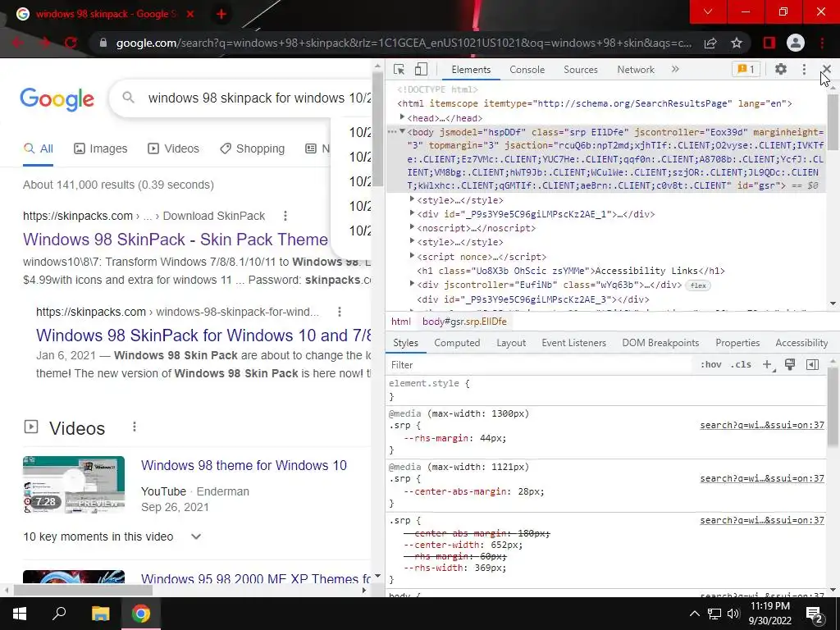Image resolution: width=840 pixels, height=630 pixels.
Task: Expand the div _P9s3Y9e5C96giLMPscKz2AE_1 node
Action: pyautogui.click(x=412, y=213)
